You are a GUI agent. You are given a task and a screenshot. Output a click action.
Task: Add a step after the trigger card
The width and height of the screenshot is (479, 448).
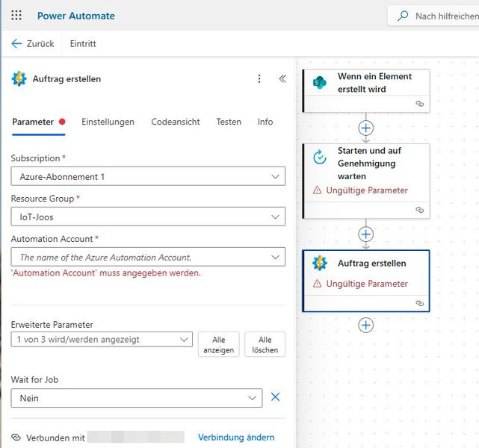coord(366,128)
